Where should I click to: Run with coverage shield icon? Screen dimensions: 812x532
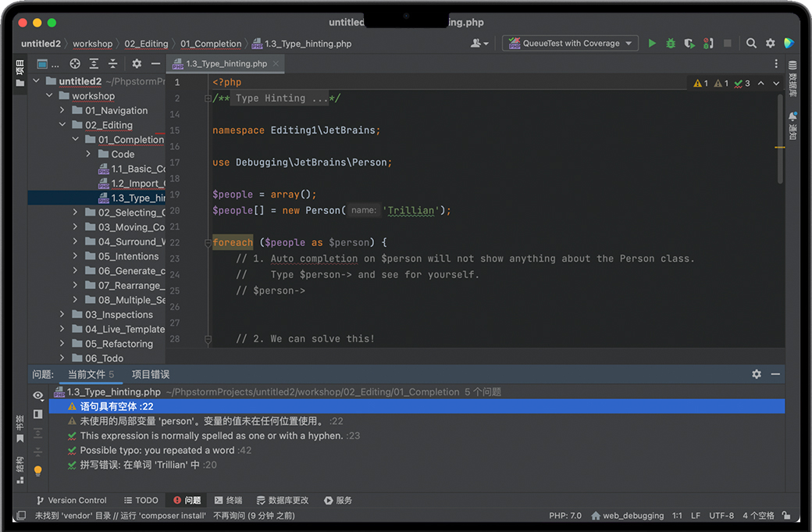coord(689,44)
